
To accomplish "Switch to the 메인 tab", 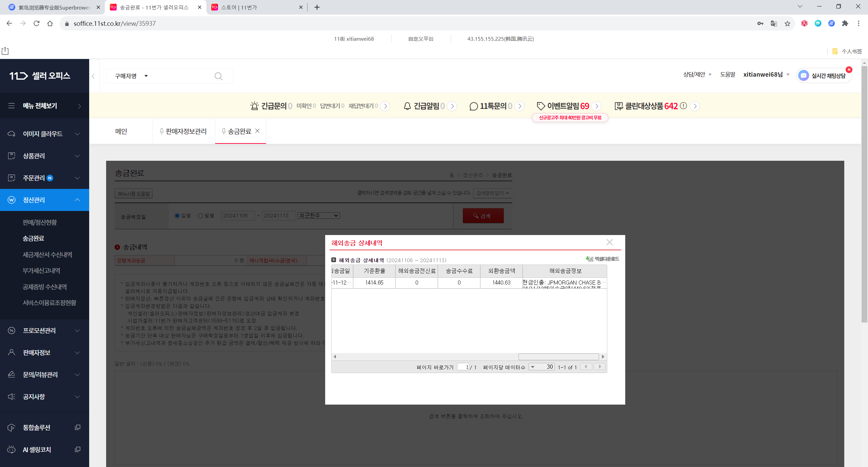I will point(121,132).
